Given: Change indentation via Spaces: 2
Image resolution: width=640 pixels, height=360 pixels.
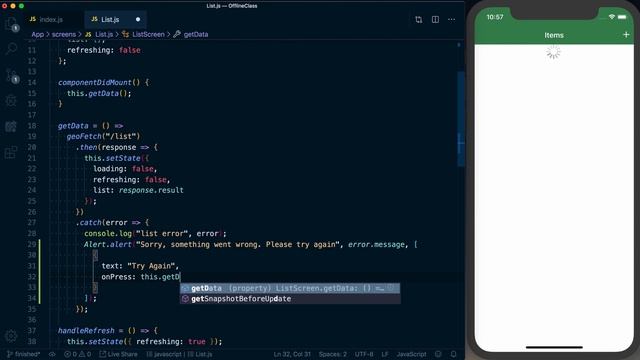Looking at the screenshot, I should click(333, 354).
